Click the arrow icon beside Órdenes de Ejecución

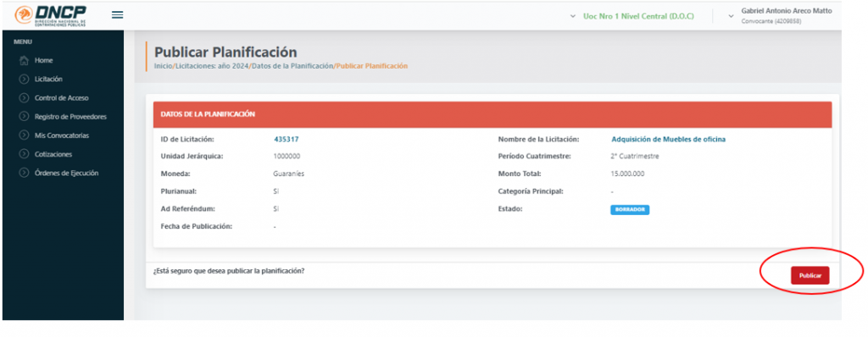tap(24, 174)
